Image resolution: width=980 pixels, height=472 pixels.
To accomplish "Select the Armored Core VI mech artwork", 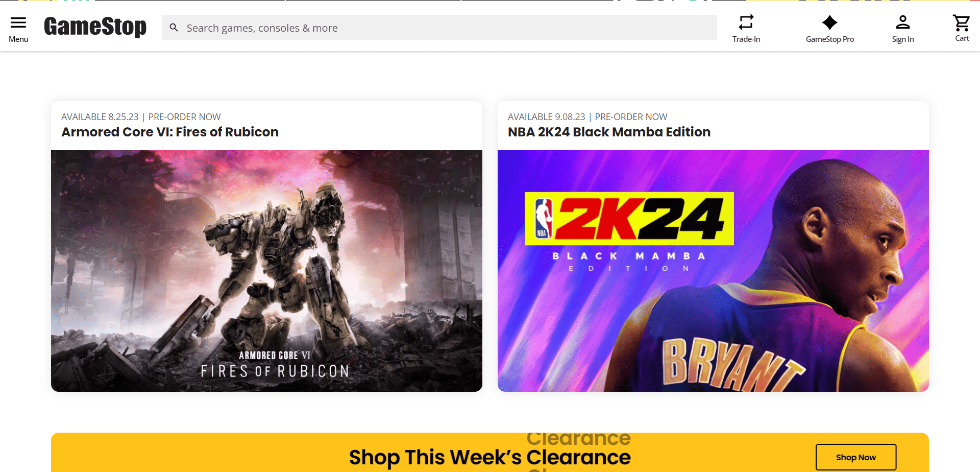I will 266,271.
